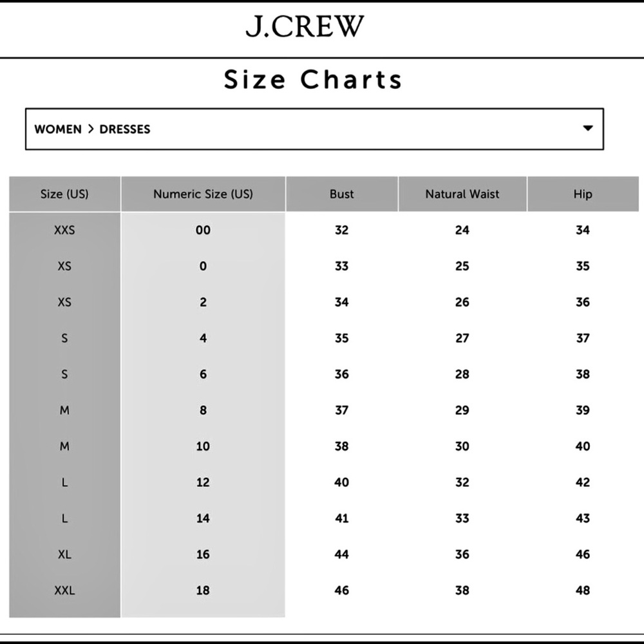Image resolution: width=644 pixels, height=644 pixels.
Task: Select the Numeric Size (US) column header
Action: [x=204, y=194]
